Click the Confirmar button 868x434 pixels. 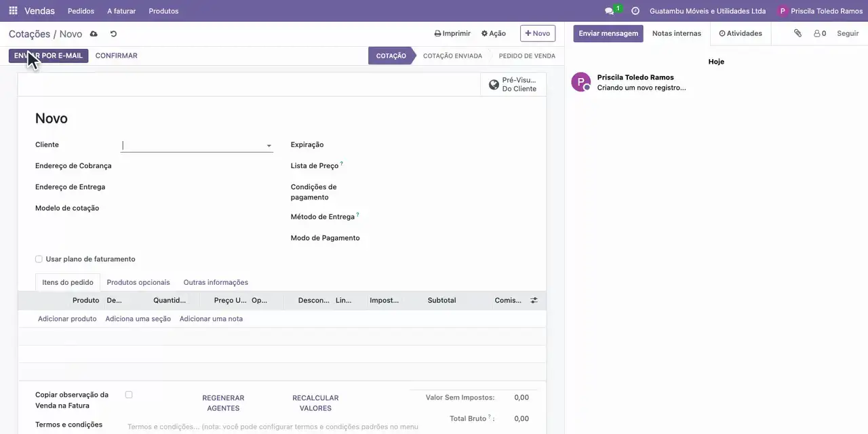(x=117, y=56)
